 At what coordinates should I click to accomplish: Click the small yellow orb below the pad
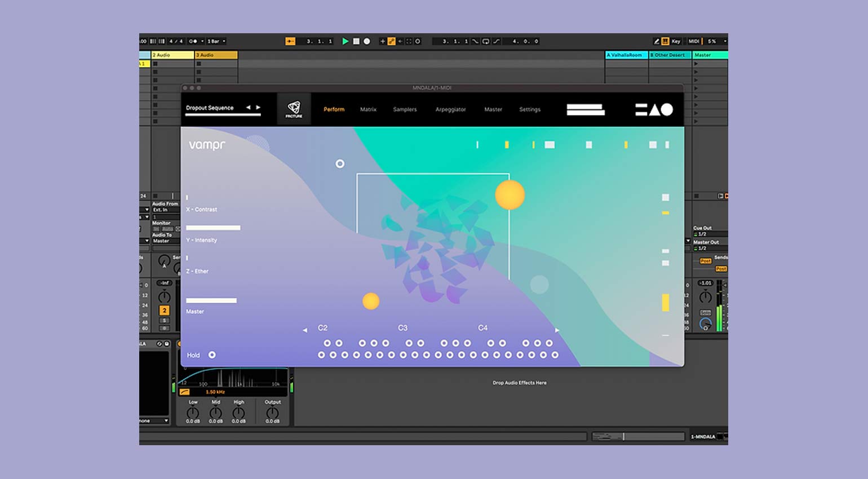tap(371, 301)
